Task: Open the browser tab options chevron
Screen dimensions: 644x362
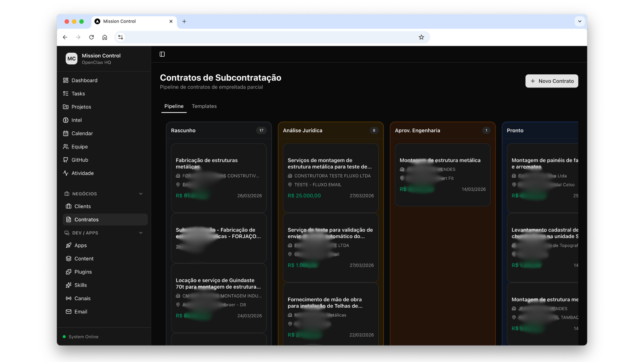Action: coord(580,21)
